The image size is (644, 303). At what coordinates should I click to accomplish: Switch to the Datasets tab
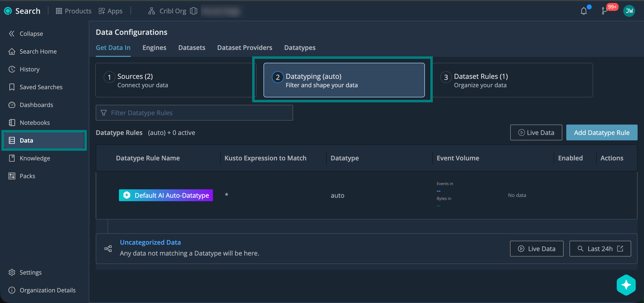[192, 48]
